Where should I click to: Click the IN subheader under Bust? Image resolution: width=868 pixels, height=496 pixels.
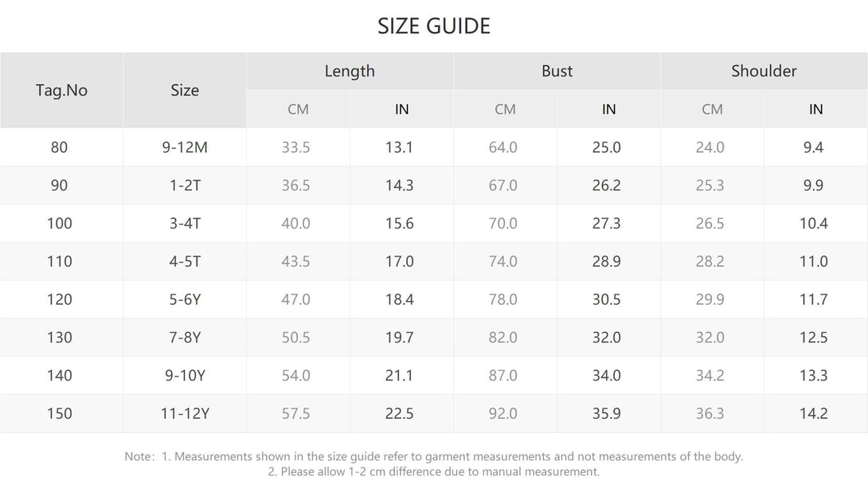(x=608, y=109)
